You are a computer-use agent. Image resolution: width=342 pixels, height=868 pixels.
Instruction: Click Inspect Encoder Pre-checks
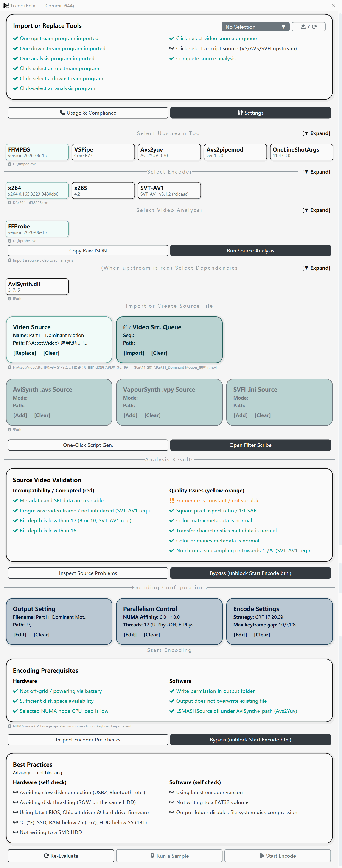click(88, 740)
